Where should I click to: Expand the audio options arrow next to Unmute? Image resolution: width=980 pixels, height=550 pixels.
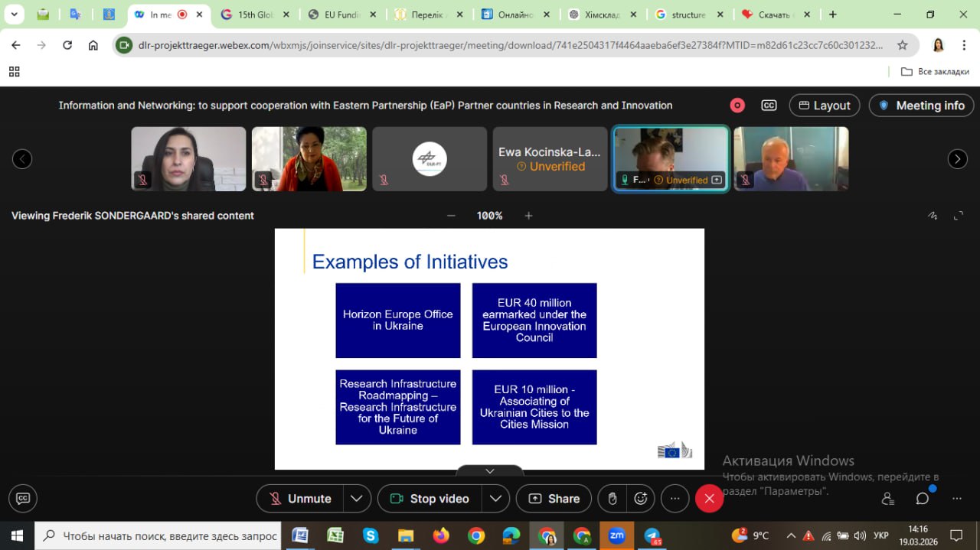(x=357, y=499)
